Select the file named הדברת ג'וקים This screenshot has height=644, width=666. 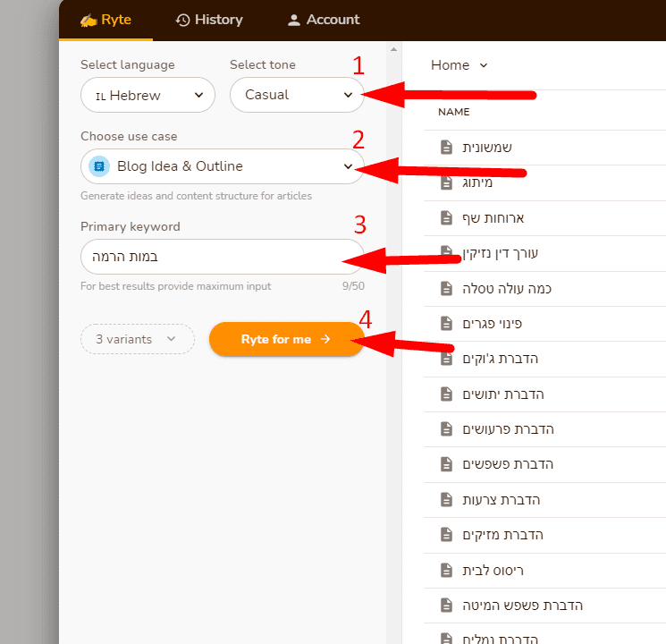pos(501,359)
